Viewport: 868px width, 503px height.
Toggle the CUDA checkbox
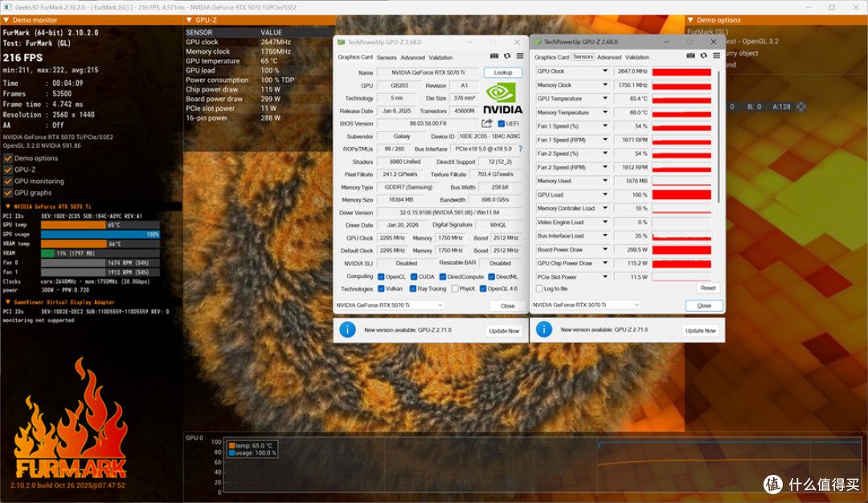click(414, 276)
